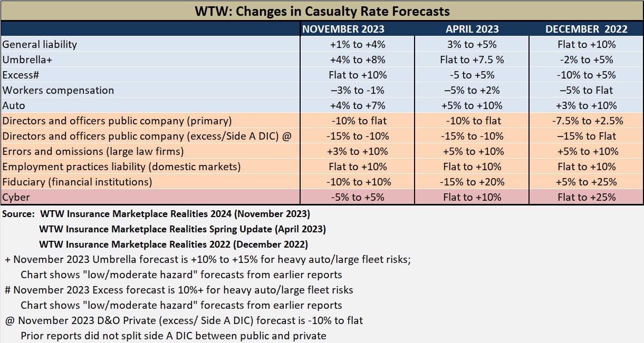Click General liability's April 2023 value "3% to +5%"
This screenshot has width=644, height=343.
(472, 44)
